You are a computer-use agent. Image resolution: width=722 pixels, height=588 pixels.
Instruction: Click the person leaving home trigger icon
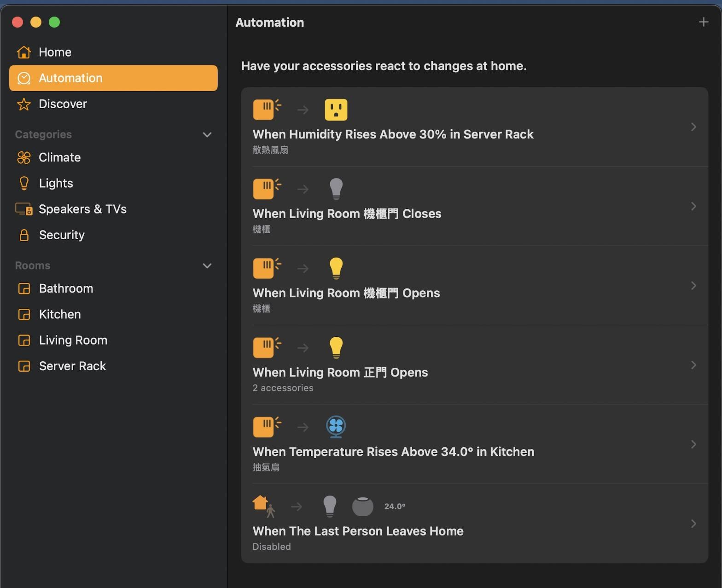(264, 506)
